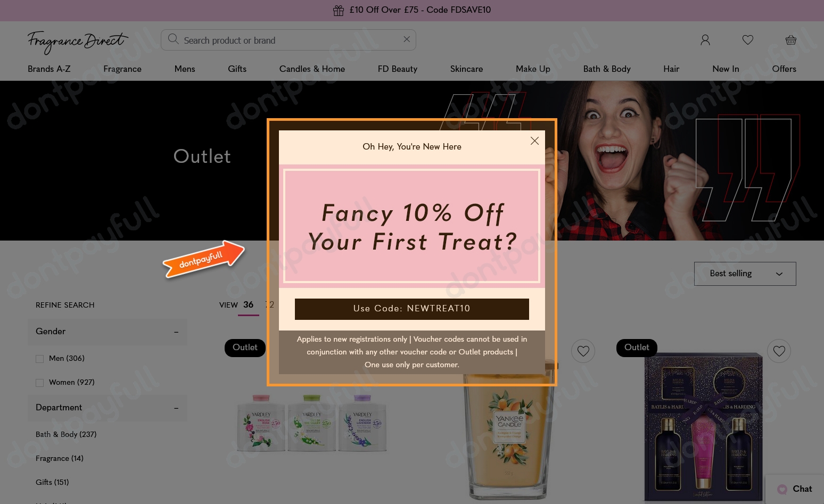824x504 pixels.
Task: Open the Best selling sort dropdown
Action: (745, 274)
